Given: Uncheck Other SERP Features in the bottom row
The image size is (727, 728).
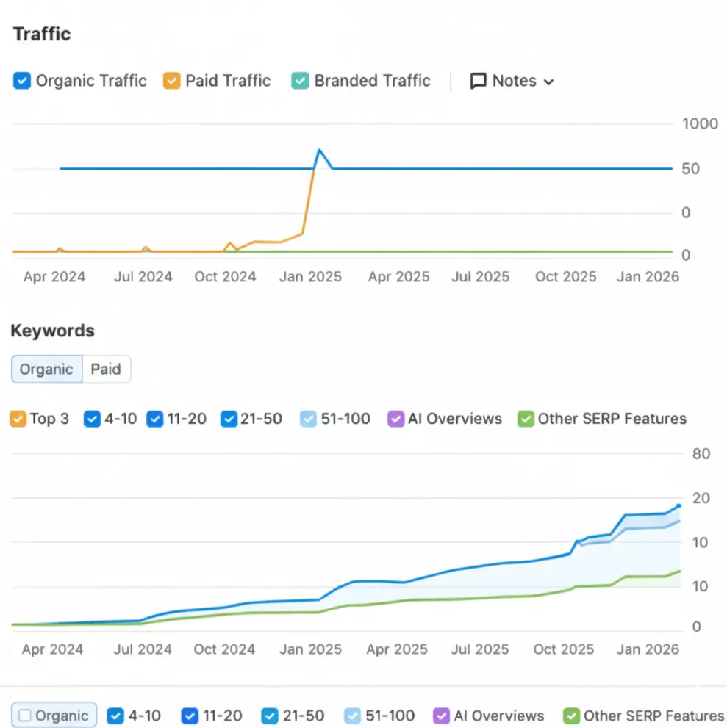Looking at the screenshot, I should [571, 716].
